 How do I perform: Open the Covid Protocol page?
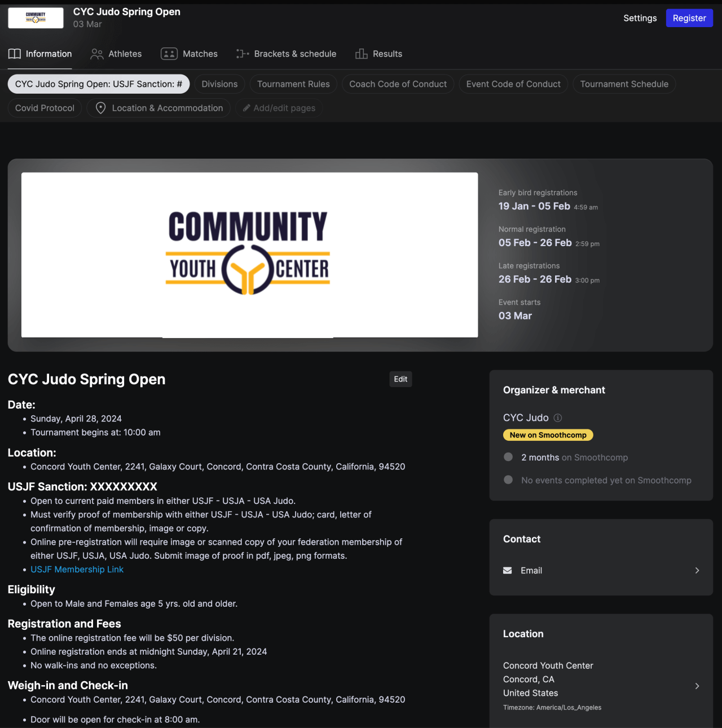[45, 108]
